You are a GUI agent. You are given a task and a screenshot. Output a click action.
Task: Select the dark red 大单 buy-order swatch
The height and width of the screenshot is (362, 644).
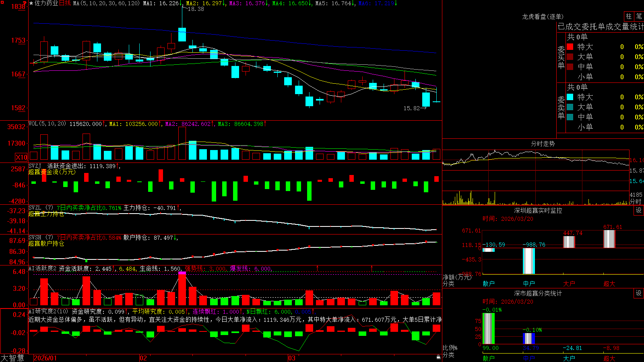click(570, 57)
